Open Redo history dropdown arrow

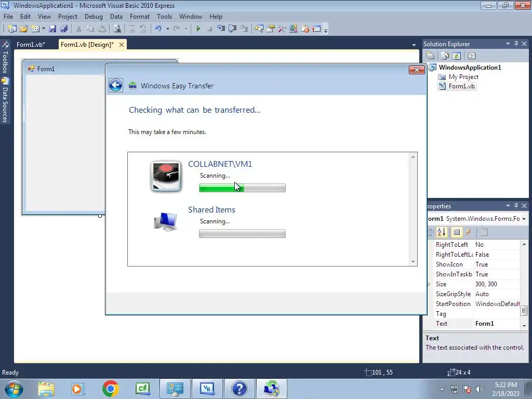(185, 29)
